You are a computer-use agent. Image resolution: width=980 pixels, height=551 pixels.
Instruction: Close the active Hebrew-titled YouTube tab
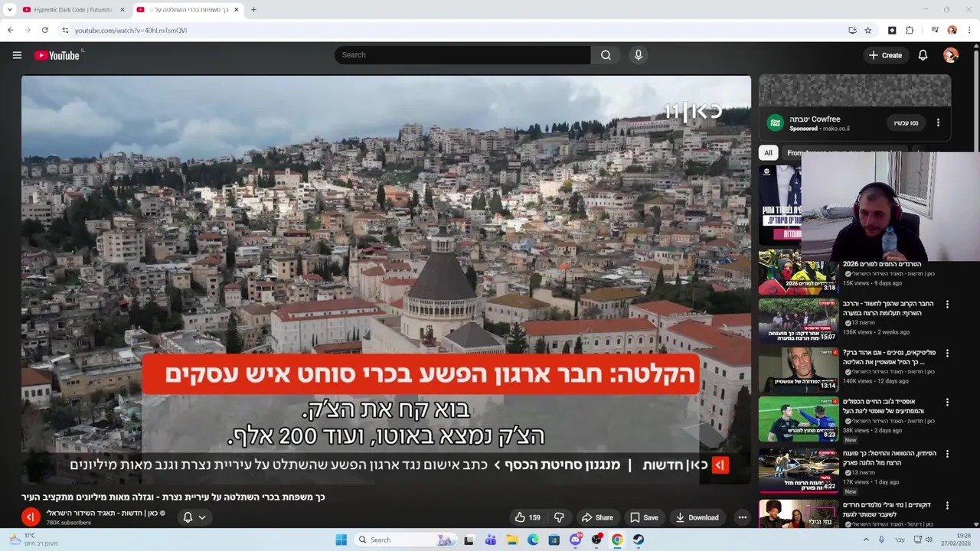coord(236,10)
